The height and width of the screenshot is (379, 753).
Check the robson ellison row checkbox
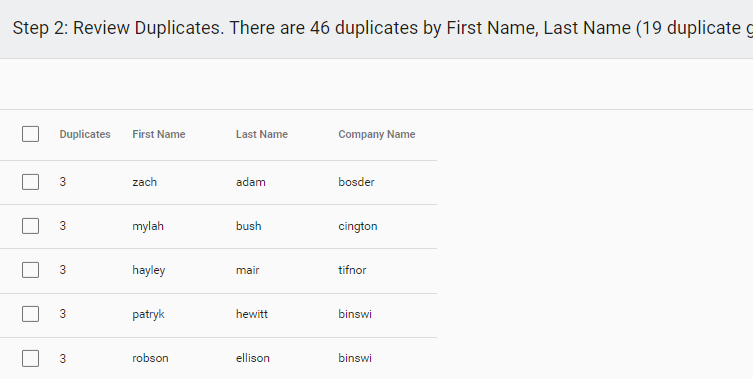pyautogui.click(x=30, y=358)
